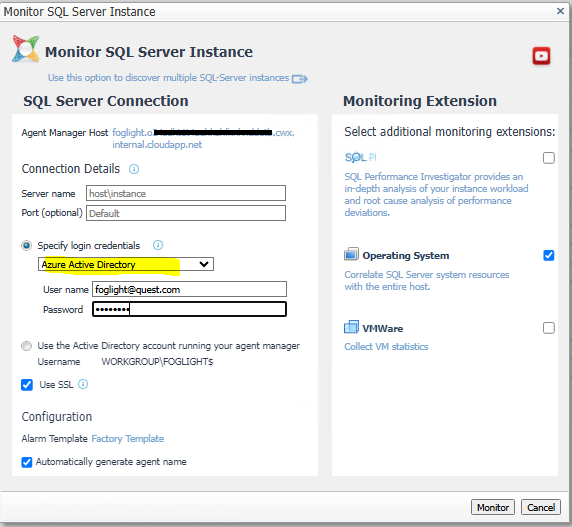Click the WORKGROUP\FOGLIGHT$ username text
Screen dimensions: 572x527
click(x=157, y=362)
